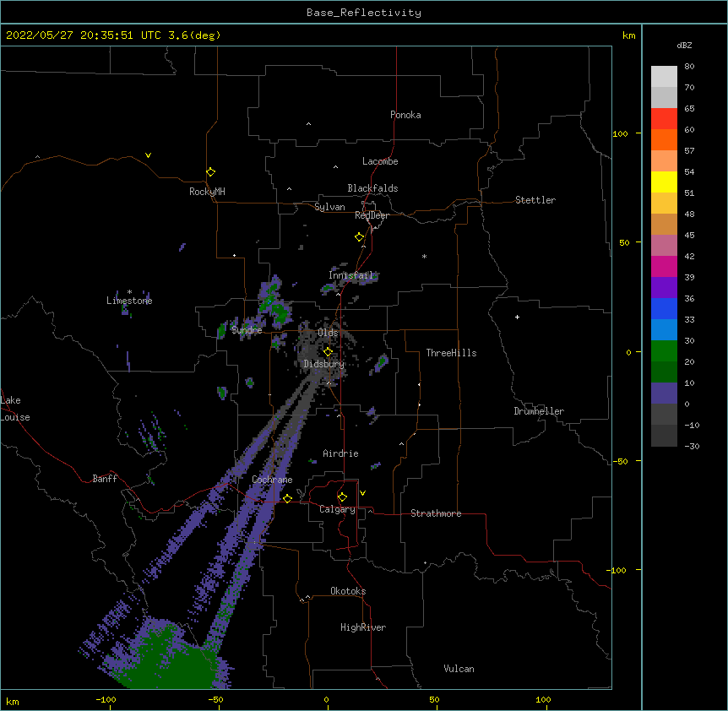Pick the light gray 80-70 dBZ swatch
The height and width of the screenshot is (711, 728).
[664, 77]
